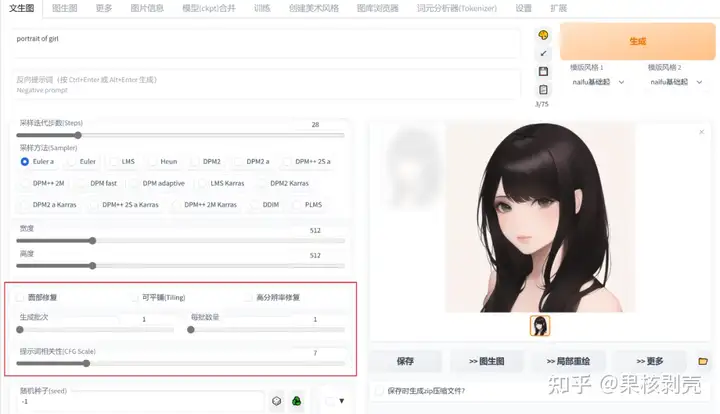Click the >> 局部重绘 button
This screenshot has height=414, width=720.
point(568,361)
